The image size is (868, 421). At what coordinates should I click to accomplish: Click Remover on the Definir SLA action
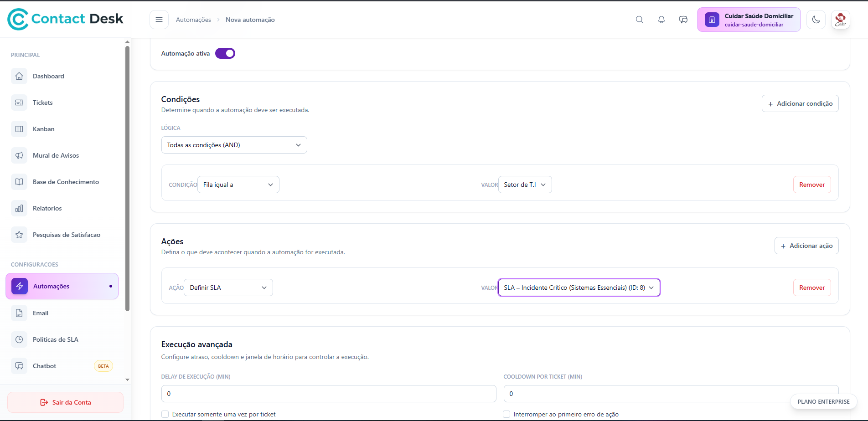(811, 288)
